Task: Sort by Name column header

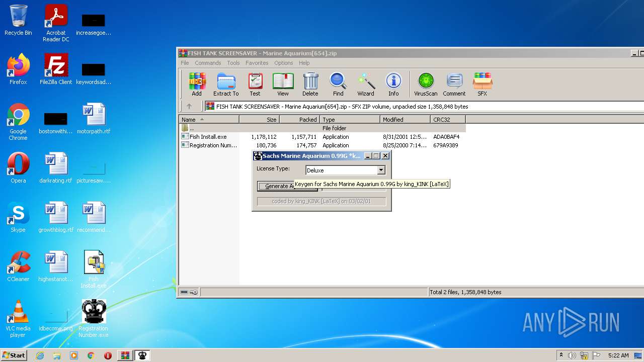Action: point(209,120)
